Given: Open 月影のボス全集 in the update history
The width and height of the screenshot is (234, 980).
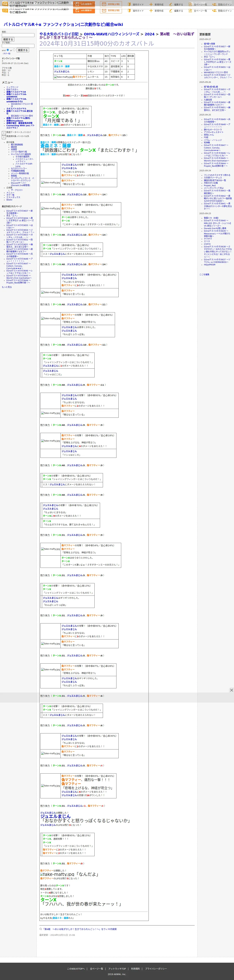Looking at the screenshot, I should pyautogui.click(x=211, y=183).
